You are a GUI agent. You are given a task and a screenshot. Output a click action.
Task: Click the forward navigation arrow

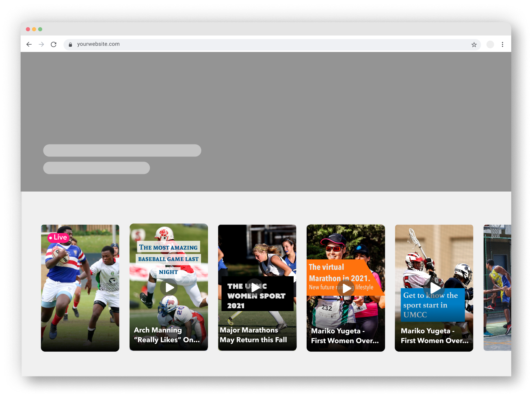click(x=41, y=44)
